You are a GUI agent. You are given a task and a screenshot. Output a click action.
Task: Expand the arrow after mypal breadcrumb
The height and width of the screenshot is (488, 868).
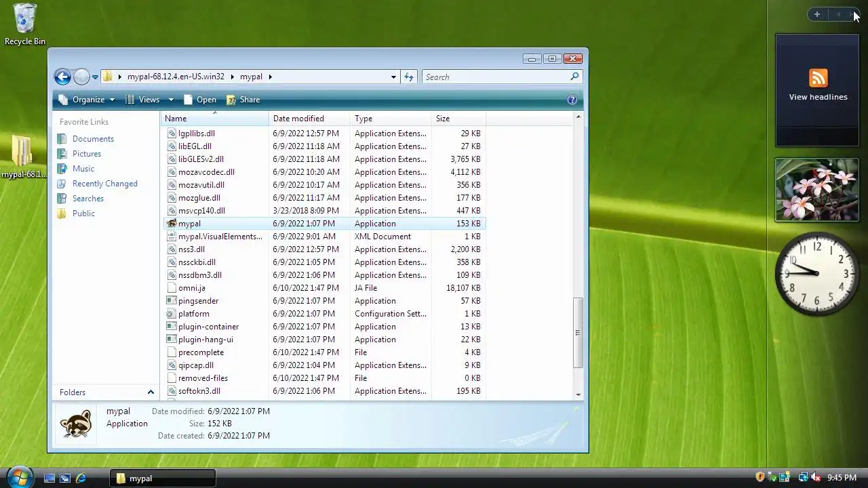pos(270,77)
